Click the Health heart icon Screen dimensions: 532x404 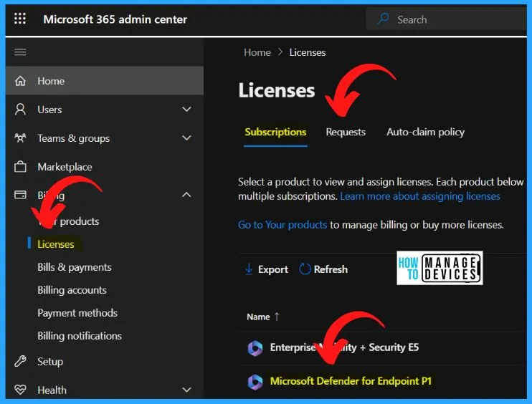point(20,390)
